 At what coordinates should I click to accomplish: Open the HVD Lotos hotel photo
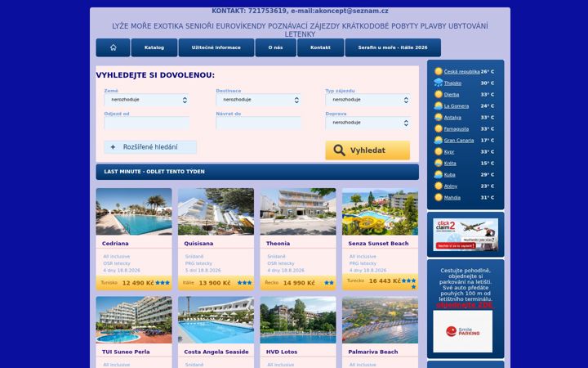pos(298,320)
